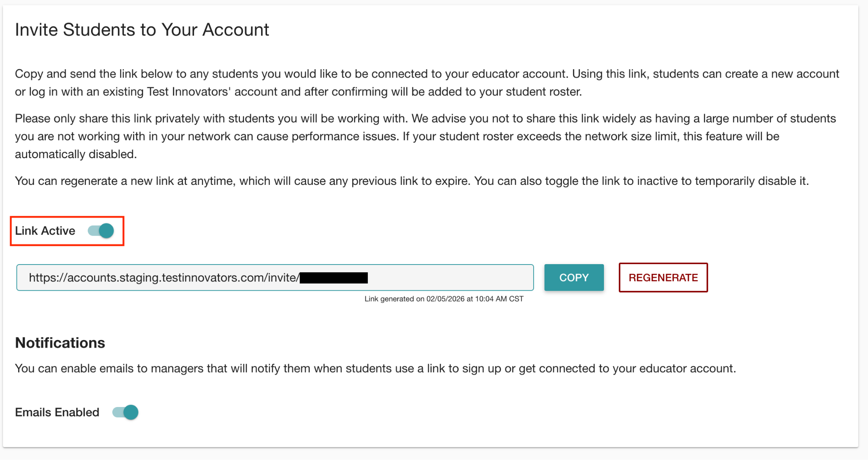Image resolution: width=868 pixels, height=460 pixels.
Task: Click the 'Emails Enabled' label text
Action: (57, 412)
